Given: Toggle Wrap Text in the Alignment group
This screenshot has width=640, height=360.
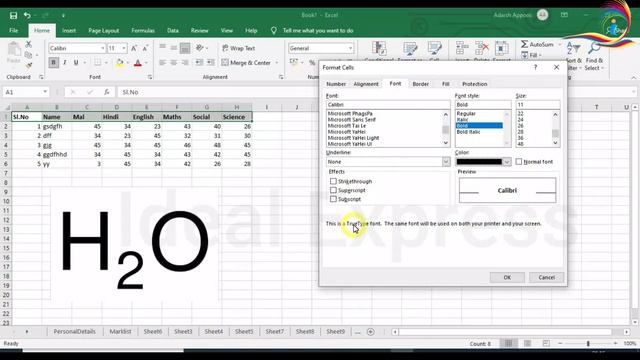Looking at the screenshot, I should pyautogui.click(x=239, y=48).
